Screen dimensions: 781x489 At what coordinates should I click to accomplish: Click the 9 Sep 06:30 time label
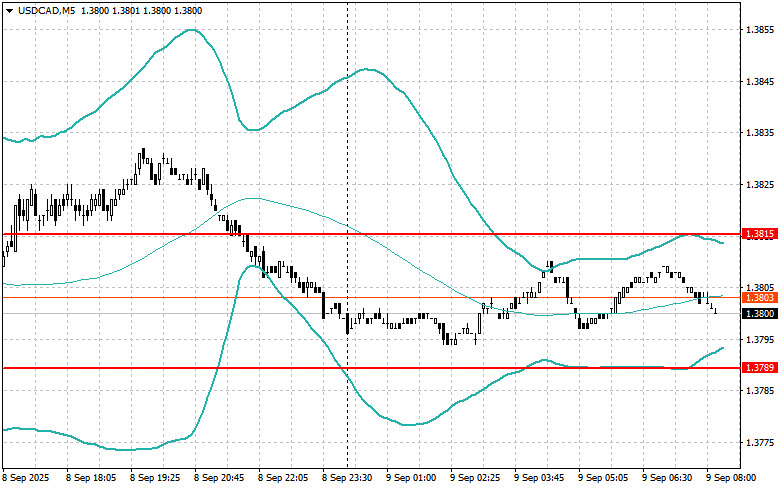click(x=667, y=478)
